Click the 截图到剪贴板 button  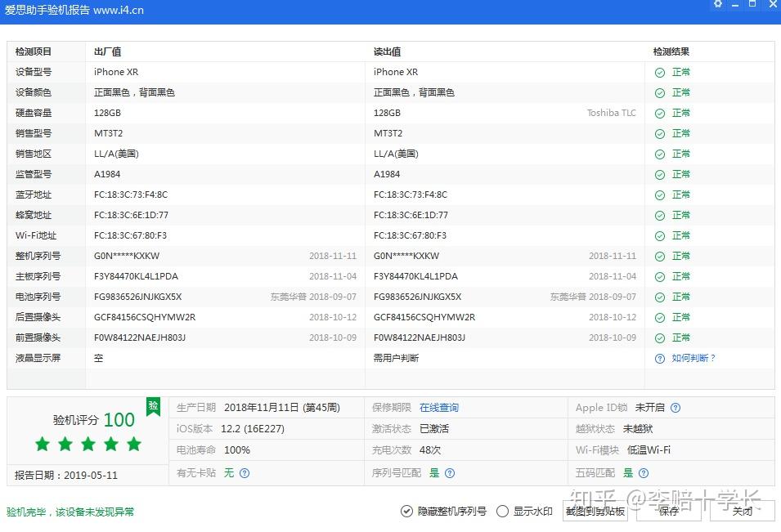[x=595, y=510]
